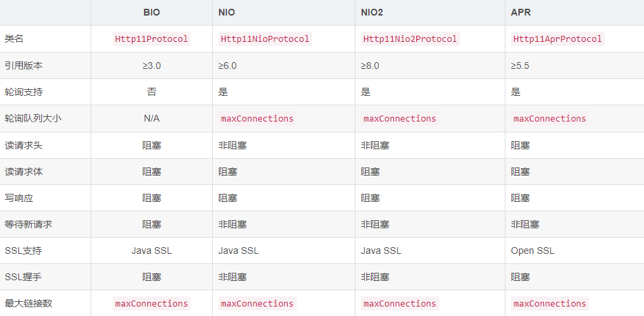
Task: Click the Http11Protocol class name
Action: [x=151, y=38]
